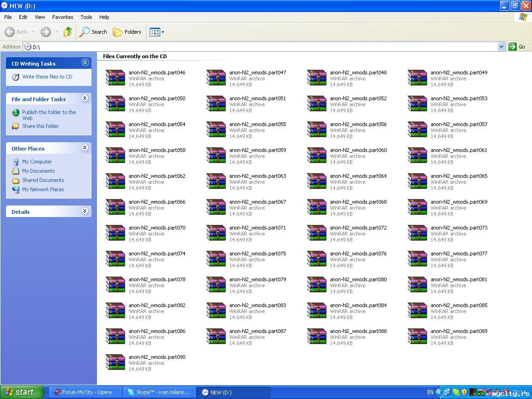Open the Tools menu

86,17
